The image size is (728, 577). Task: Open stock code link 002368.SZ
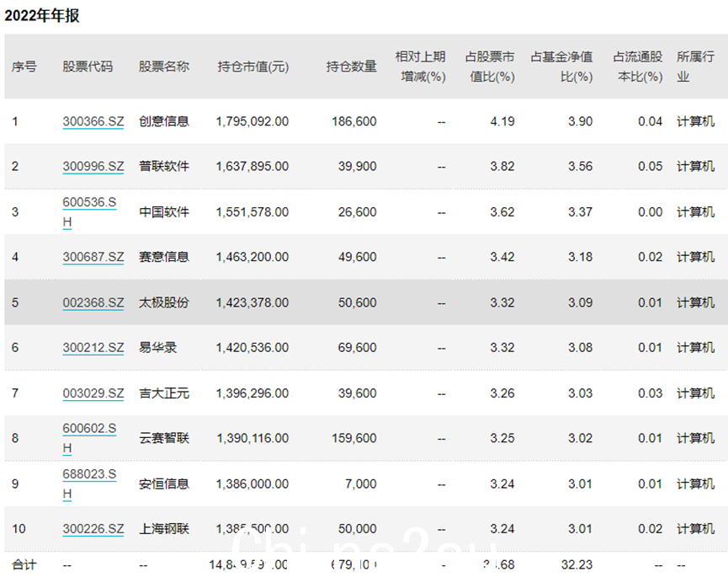pyautogui.click(x=93, y=303)
